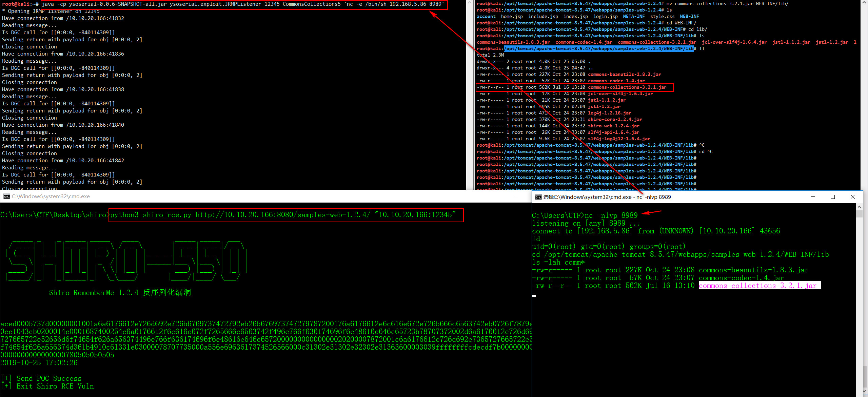Viewport: 868px width, 397px height.
Task: Click 'style.css' in the Kali ls output
Action: (x=663, y=17)
